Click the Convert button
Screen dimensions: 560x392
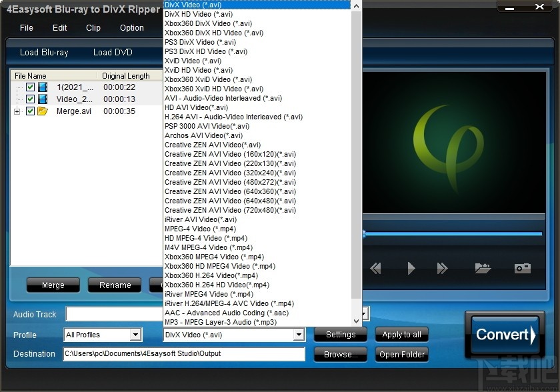pos(504,334)
